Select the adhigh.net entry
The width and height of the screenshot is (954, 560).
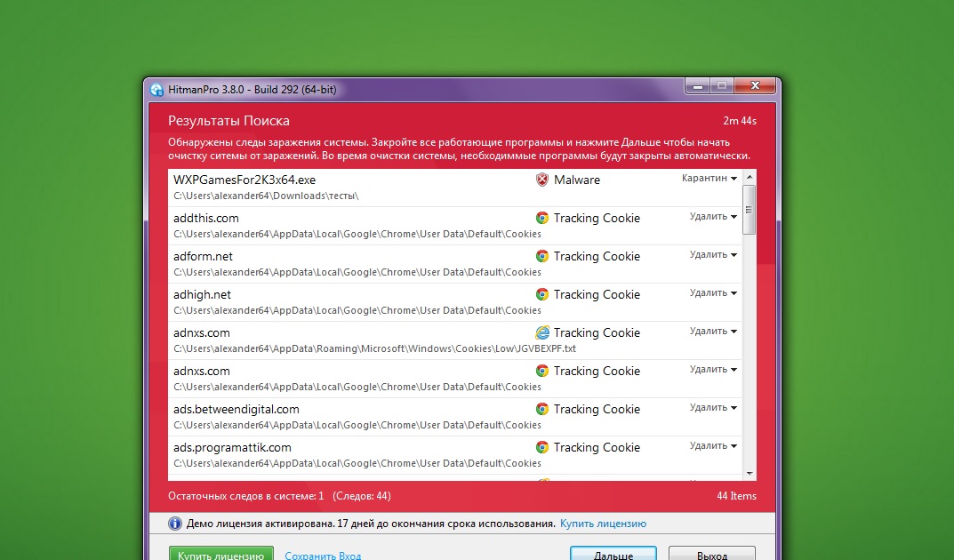click(455, 303)
